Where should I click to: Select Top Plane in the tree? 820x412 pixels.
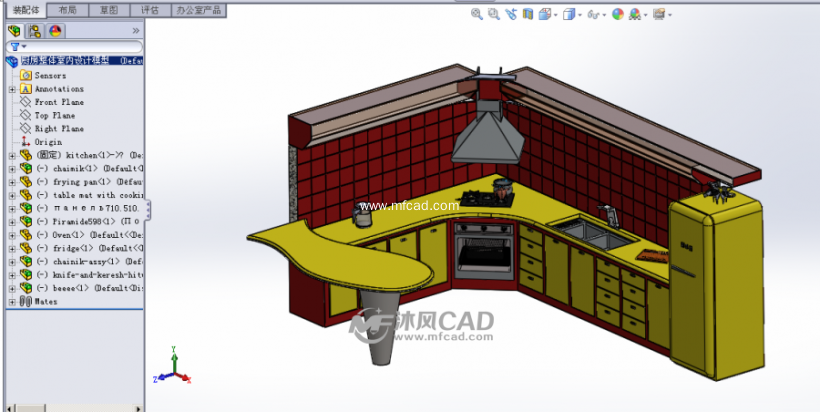(55, 115)
